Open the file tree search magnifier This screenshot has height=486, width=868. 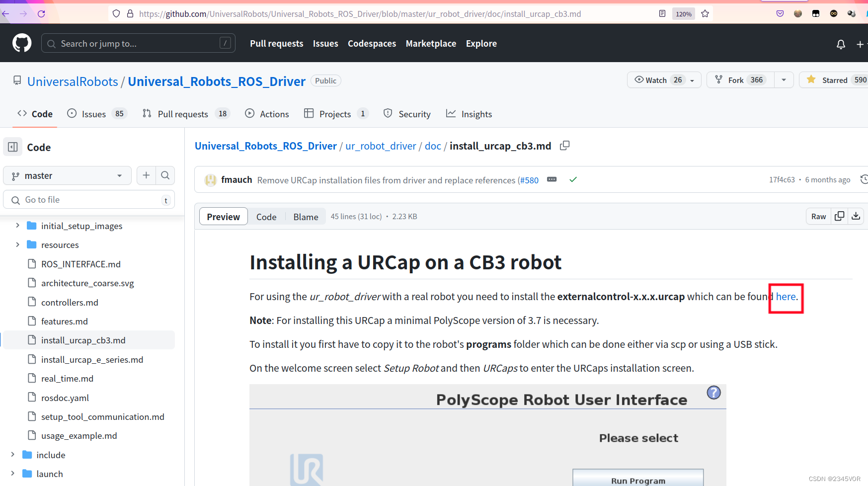point(165,175)
